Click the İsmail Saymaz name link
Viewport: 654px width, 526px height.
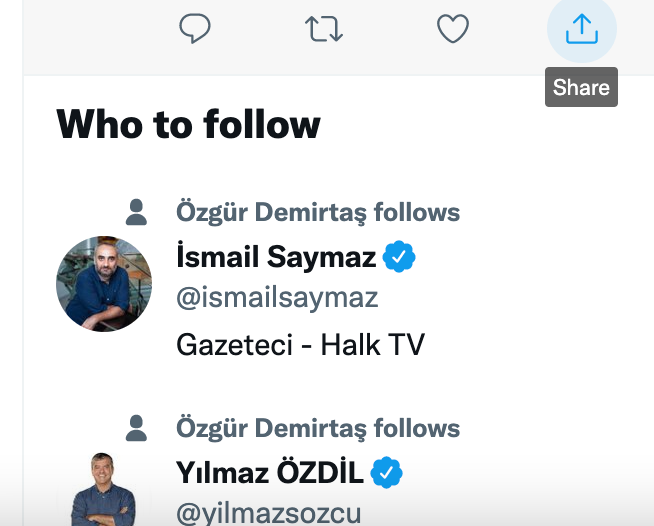[276, 257]
